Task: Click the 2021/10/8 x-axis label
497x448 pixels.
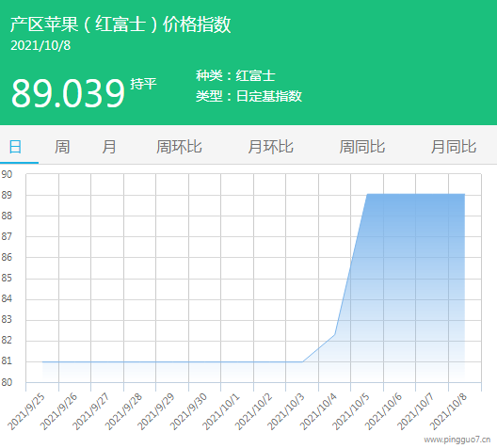Action: click(448, 411)
